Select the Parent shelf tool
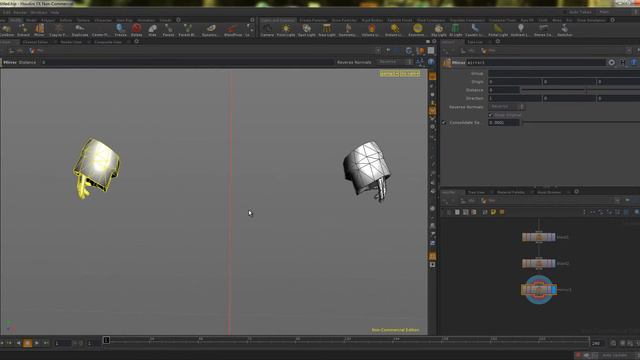 click(x=168, y=30)
